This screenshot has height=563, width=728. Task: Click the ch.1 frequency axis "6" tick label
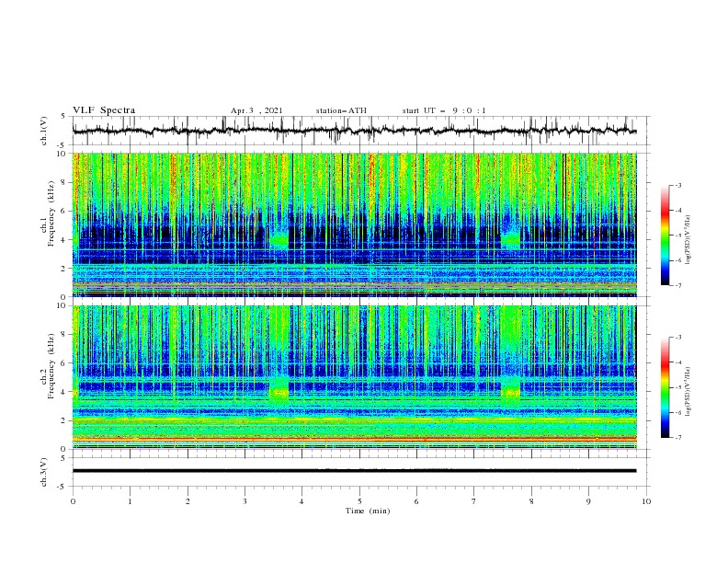[x=63, y=212]
